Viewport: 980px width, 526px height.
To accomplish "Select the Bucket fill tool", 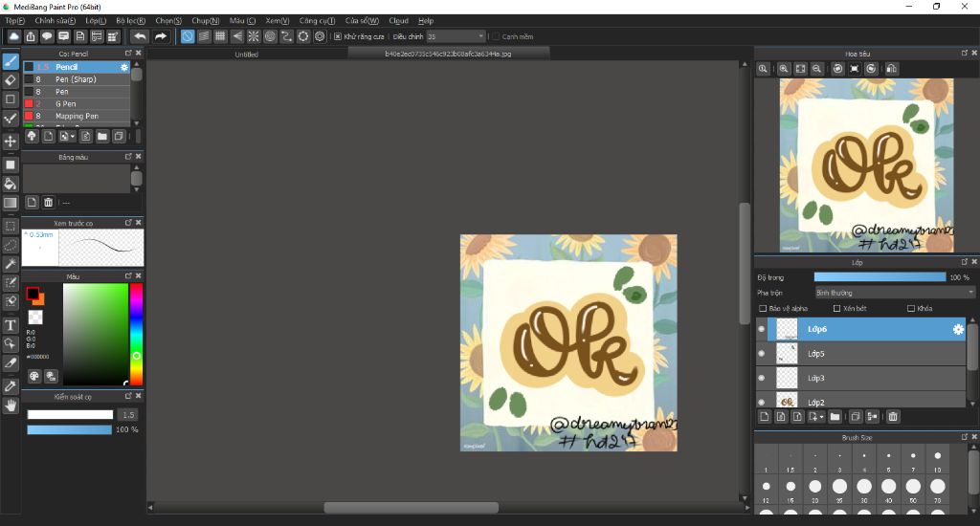I will click(x=10, y=184).
